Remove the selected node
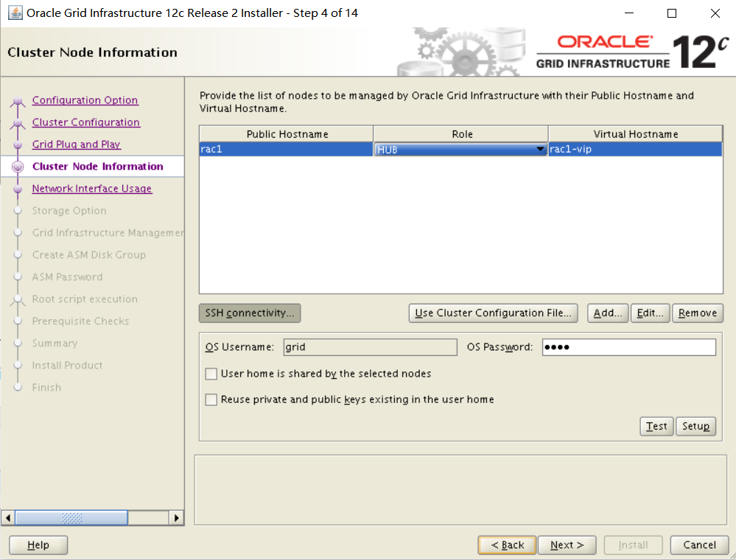Image resolution: width=736 pixels, height=560 pixels. (x=698, y=313)
